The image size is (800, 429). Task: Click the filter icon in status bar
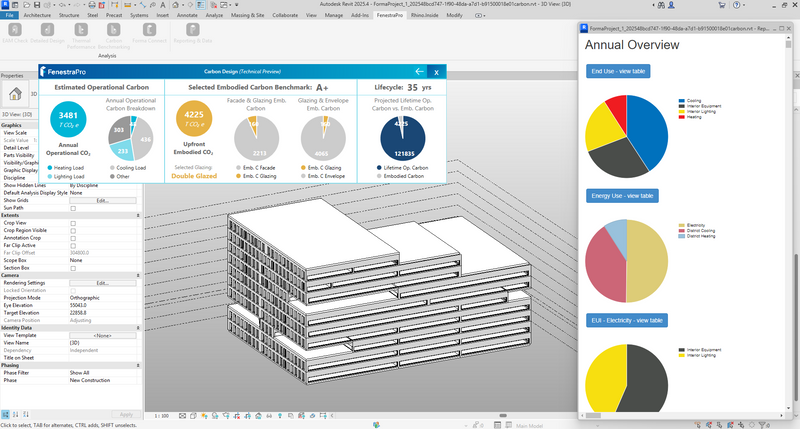(x=763, y=425)
